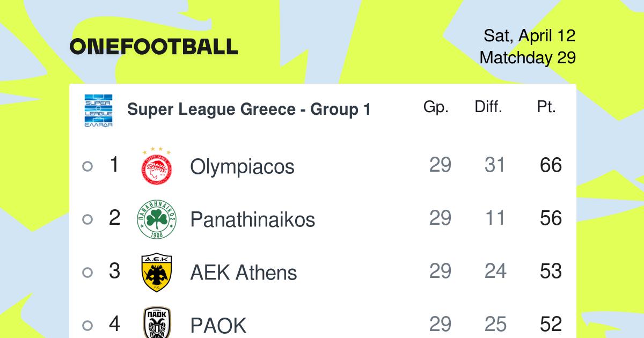Sort by the Gp. column header
This screenshot has height=338, width=644.
tap(436, 107)
